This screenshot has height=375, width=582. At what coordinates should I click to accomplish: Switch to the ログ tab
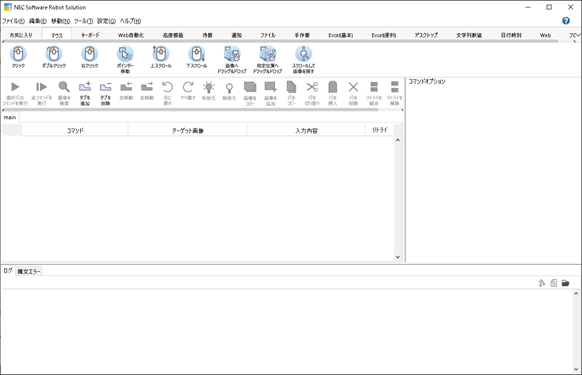tap(8, 271)
